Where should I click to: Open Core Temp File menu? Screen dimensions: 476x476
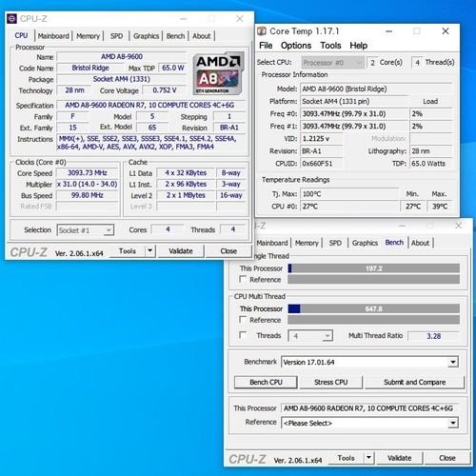click(x=266, y=46)
